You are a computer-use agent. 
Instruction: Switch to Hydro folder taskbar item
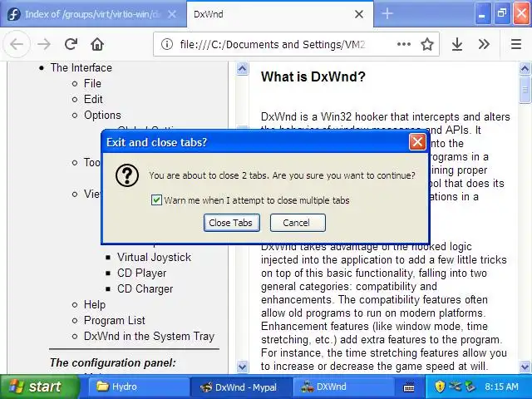click(139, 387)
